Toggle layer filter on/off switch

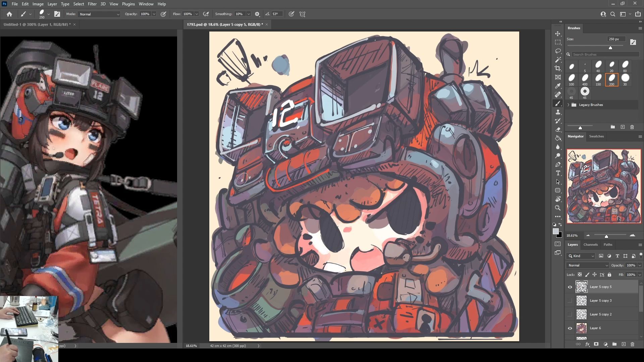641,255
